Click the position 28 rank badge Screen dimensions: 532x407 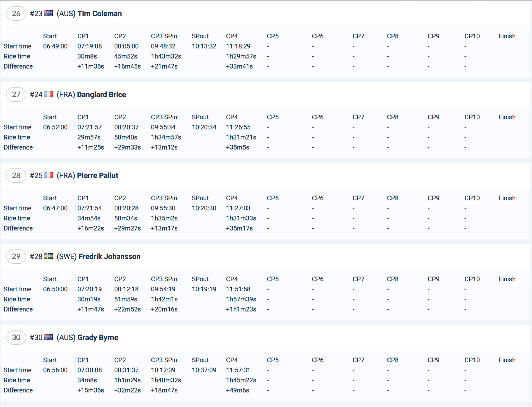[16, 175]
